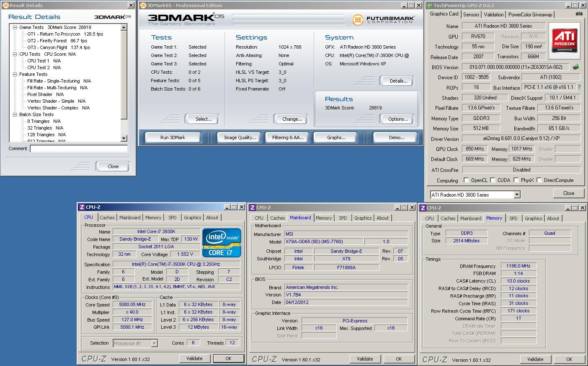Viewport: 588px width, 366px height.
Task: Click the Intel Core i7 inside logo
Action: [x=222, y=243]
